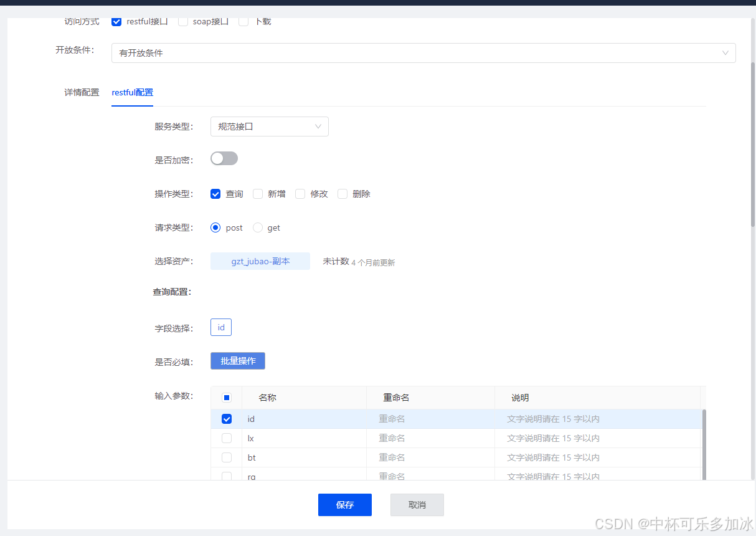Switch to the 详情配置 tab

pyautogui.click(x=82, y=92)
